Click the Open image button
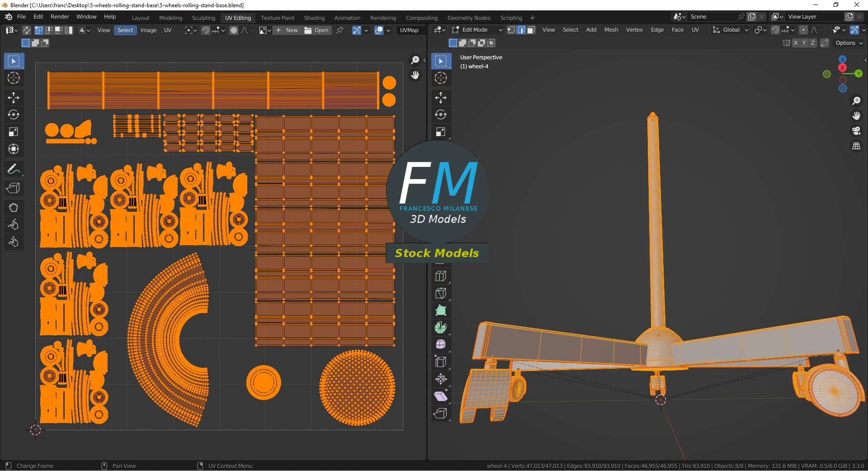 click(316, 30)
